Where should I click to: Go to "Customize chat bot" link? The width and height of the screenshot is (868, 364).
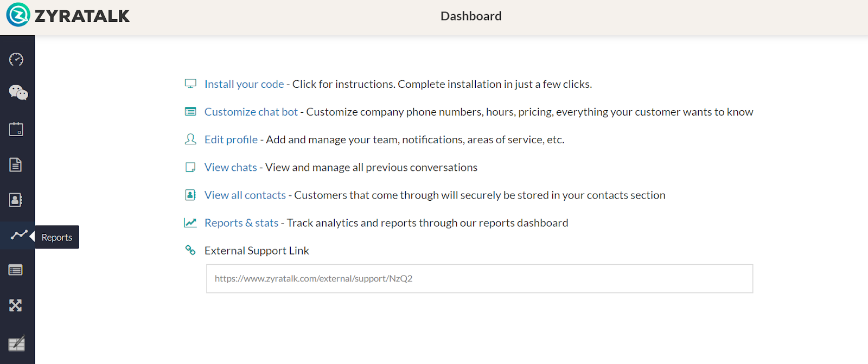tap(251, 112)
